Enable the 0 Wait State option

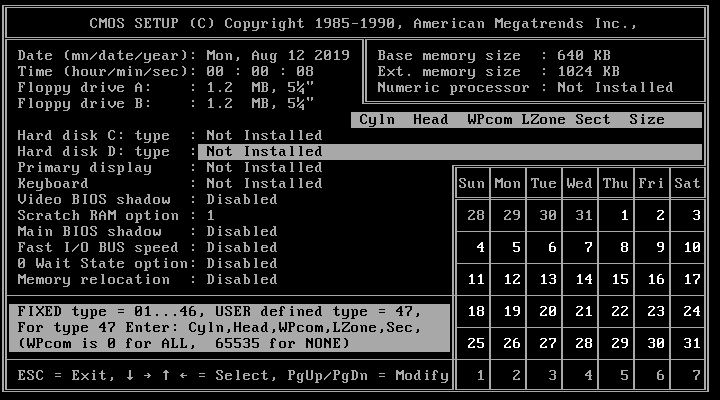tap(241, 263)
